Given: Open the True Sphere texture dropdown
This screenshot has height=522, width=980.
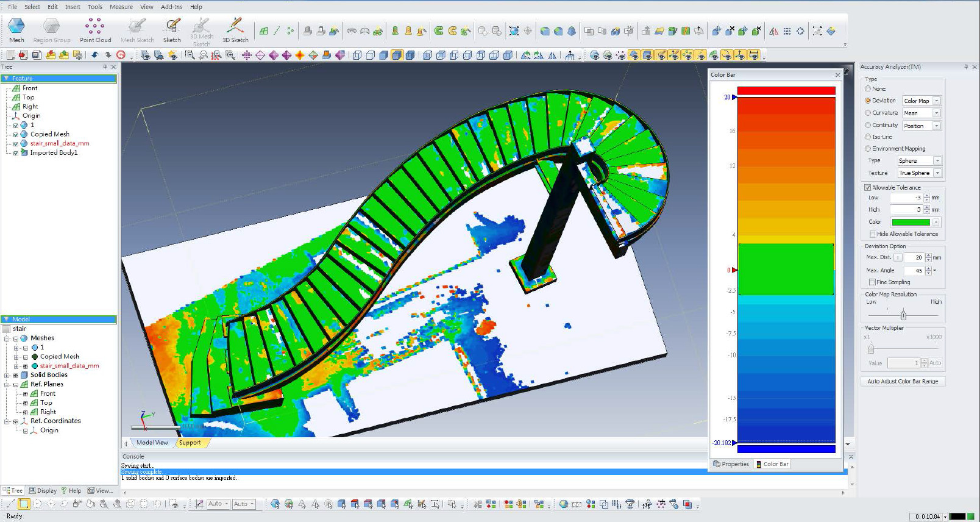Looking at the screenshot, I should pos(937,173).
